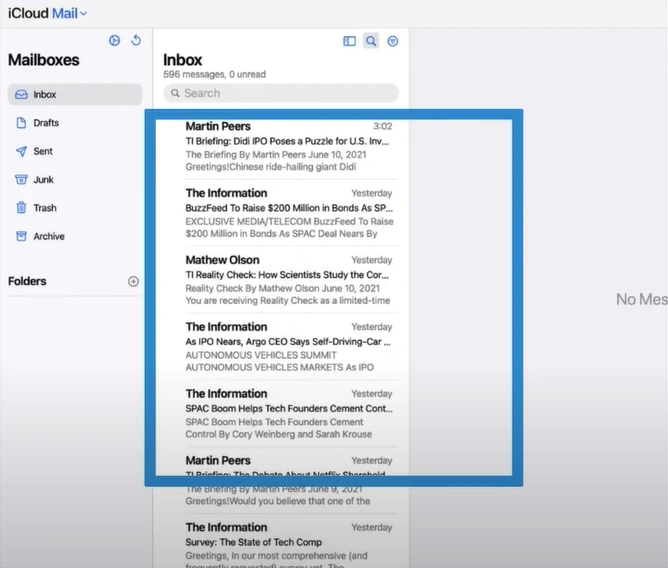Click the Drafts document icon
668x568 pixels.
coord(21,123)
